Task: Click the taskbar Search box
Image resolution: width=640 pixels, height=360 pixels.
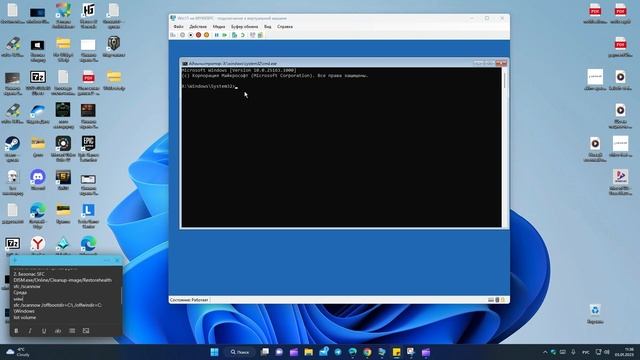Action: click(240, 352)
